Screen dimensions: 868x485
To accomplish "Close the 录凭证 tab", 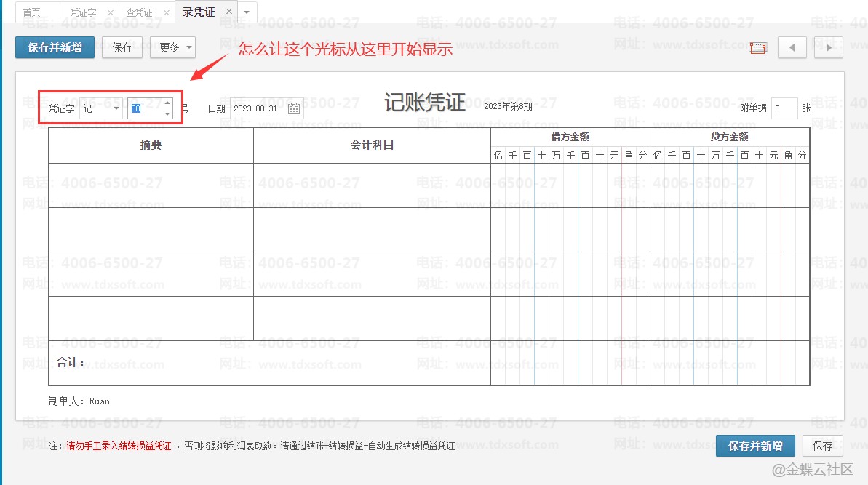I will [229, 12].
